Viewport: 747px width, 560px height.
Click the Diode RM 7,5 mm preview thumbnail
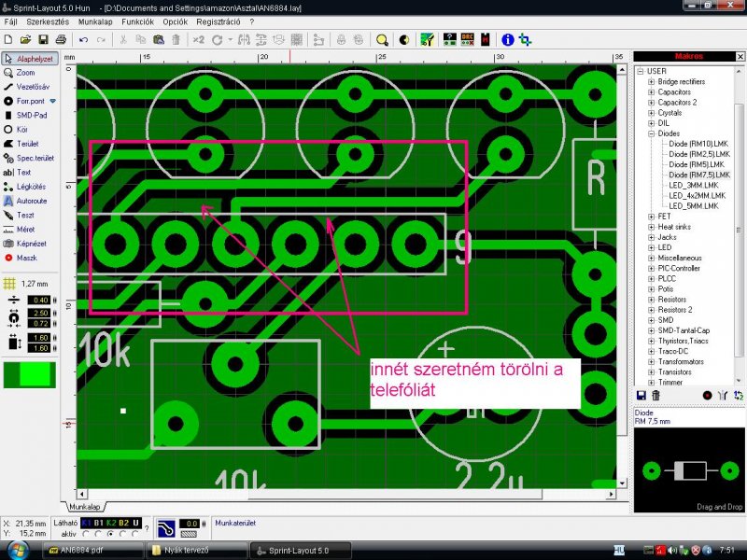689,470
